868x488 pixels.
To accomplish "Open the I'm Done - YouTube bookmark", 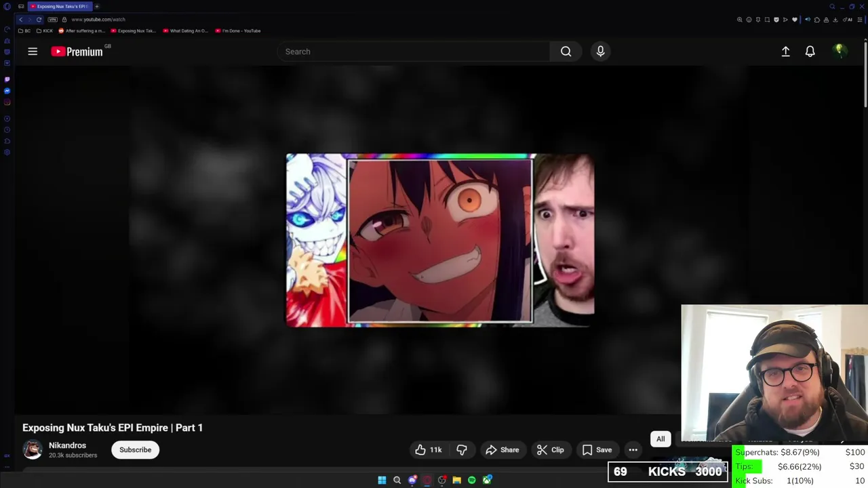I will 238,30.
